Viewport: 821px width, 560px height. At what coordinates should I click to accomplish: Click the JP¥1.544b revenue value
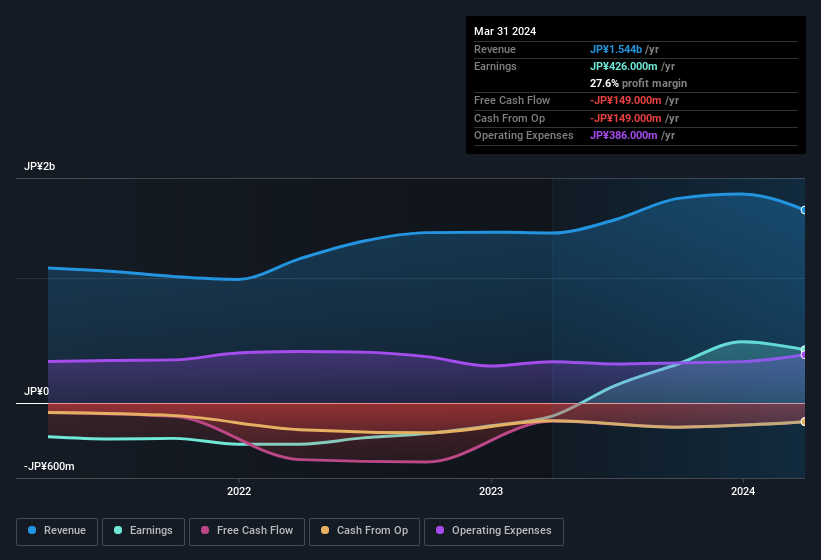[x=616, y=49]
